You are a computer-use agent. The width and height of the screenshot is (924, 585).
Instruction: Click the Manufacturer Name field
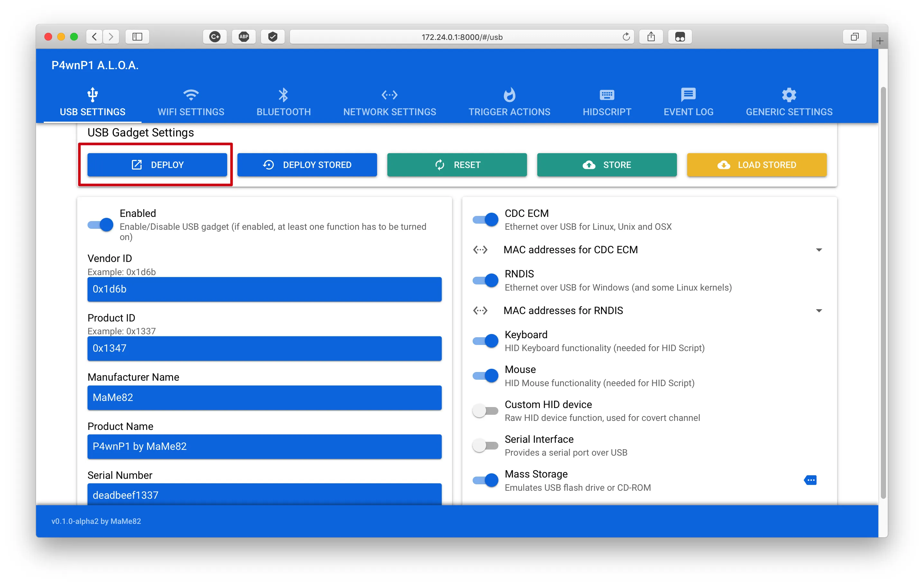pyautogui.click(x=264, y=397)
